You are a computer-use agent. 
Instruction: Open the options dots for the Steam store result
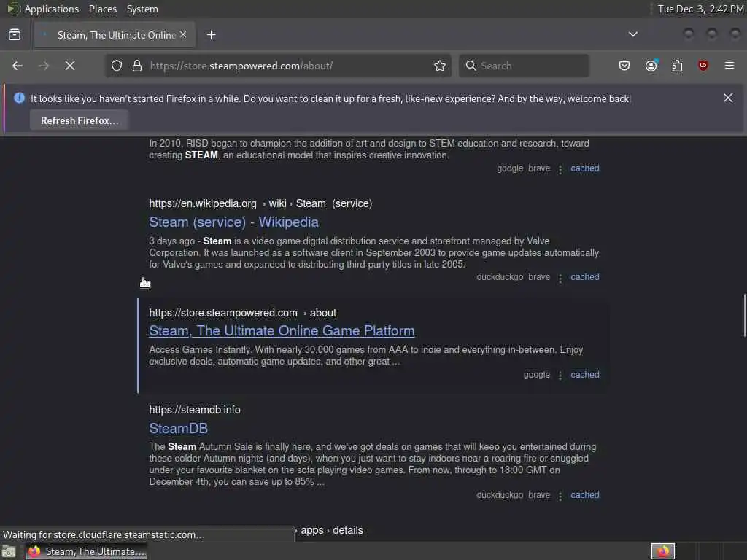click(560, 376)
